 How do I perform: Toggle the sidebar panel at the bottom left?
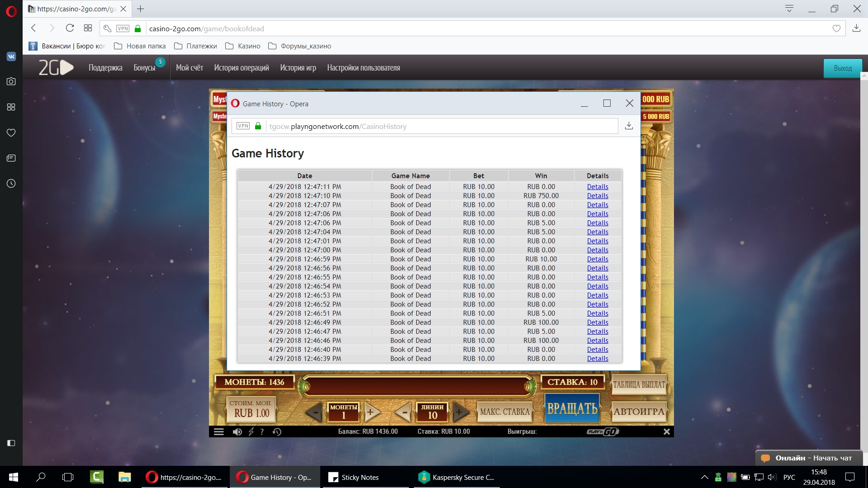click(x=11, y=443)
